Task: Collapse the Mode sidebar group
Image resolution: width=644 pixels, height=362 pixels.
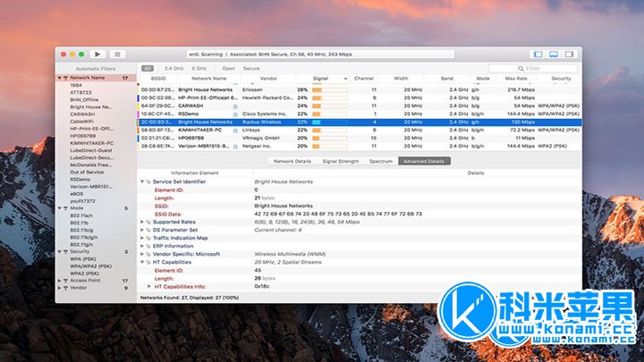Action: coord(60,208)
